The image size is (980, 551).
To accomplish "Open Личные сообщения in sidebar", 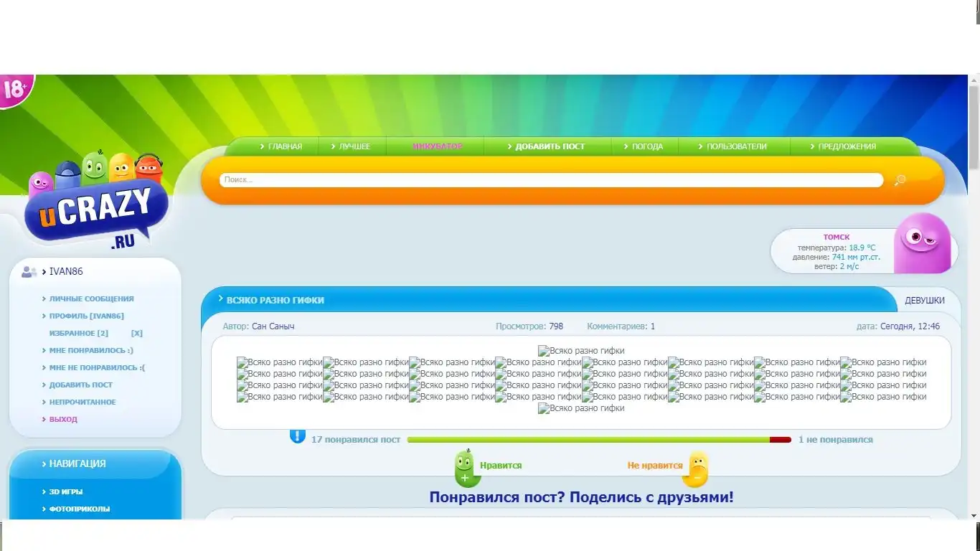I will (x=91, y=299).
